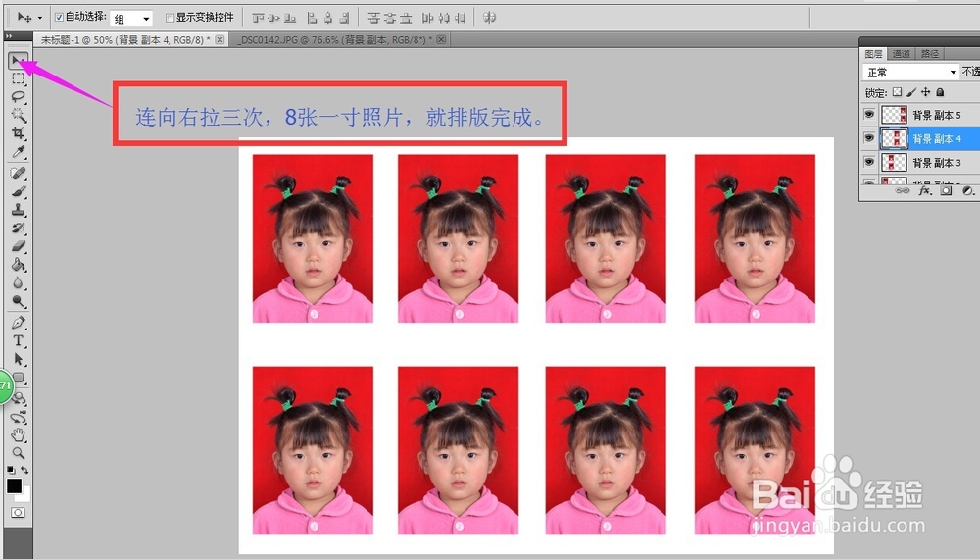Viewport: 980px width, 559px height.
Task: Uncheck the 自动选择 checkbox
Action: 60,17
